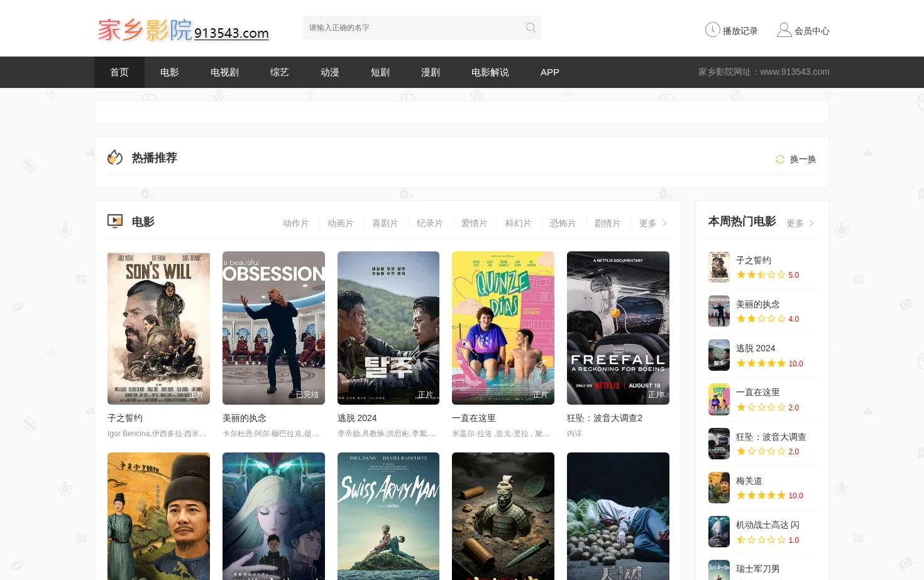
Task: Click the 10.0 star rating for 梅关道
Action: [770, 495]
